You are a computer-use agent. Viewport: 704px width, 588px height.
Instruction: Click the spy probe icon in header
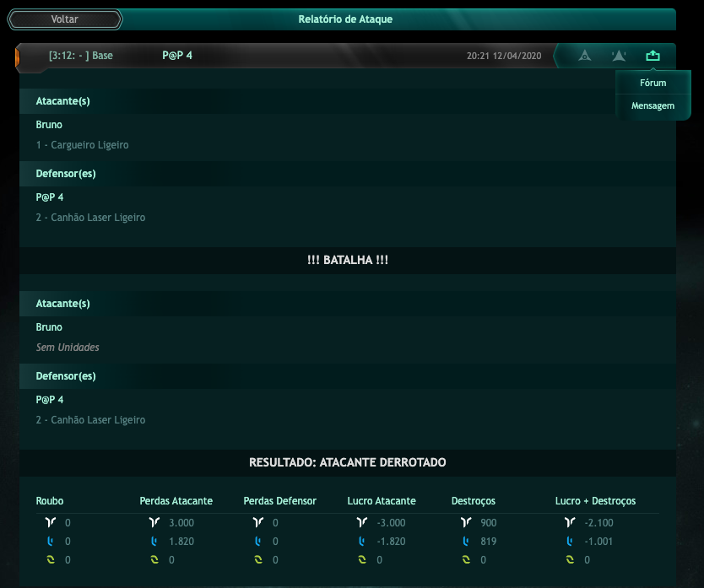(x=585, y=56)
